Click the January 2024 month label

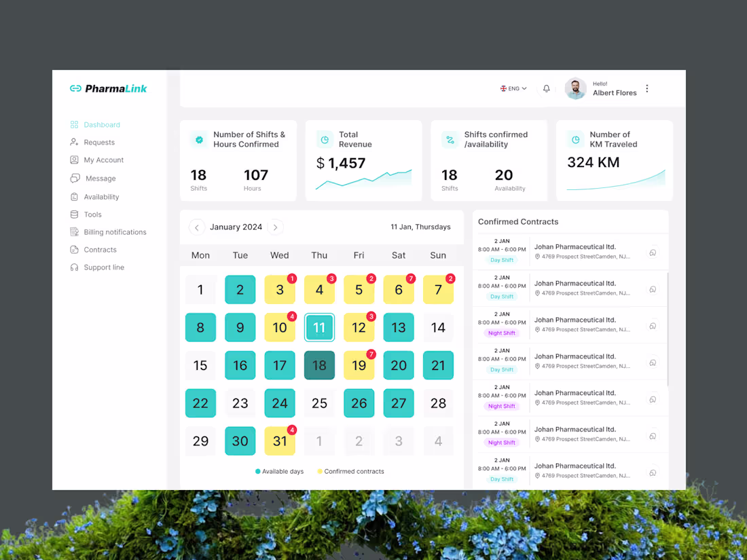click(236, 227)
